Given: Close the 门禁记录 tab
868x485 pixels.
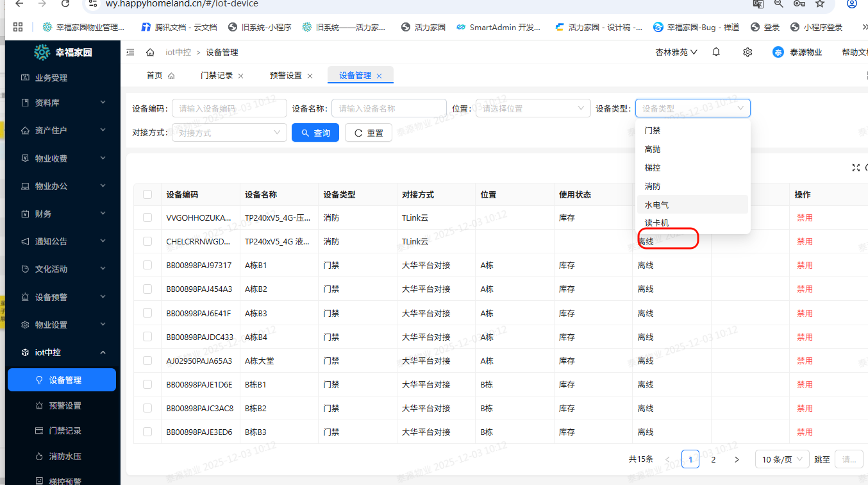Looking at the screenshot, I should [x=241, y=76].
